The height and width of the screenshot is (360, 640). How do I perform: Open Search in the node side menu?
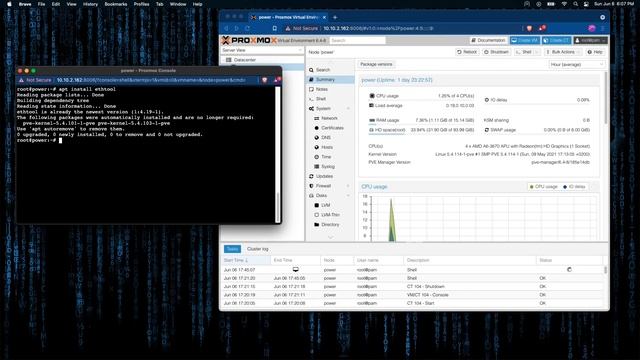[322, 70]
